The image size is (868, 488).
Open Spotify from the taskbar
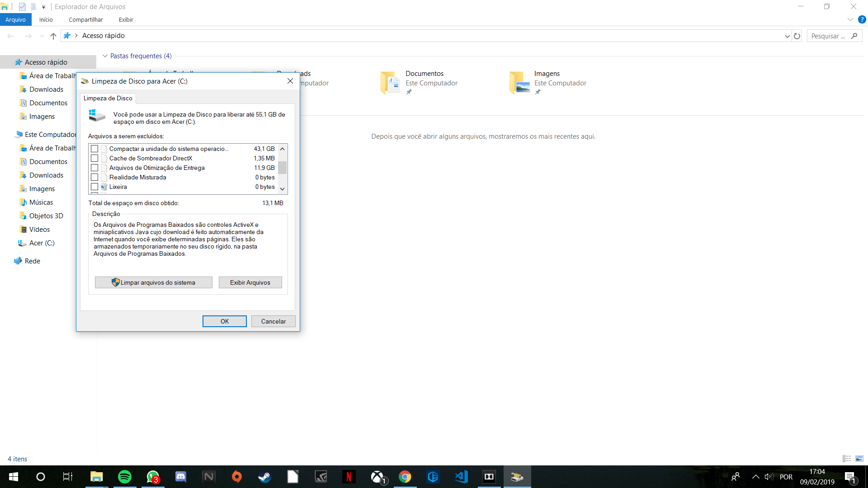coord(124,477)
